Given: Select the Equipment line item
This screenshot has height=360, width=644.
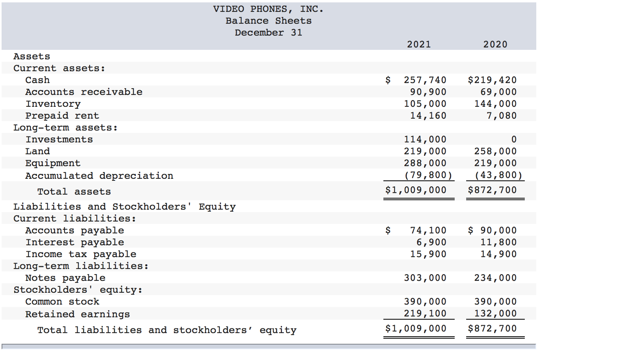Looking at the screenshot, I should point(53,163).
